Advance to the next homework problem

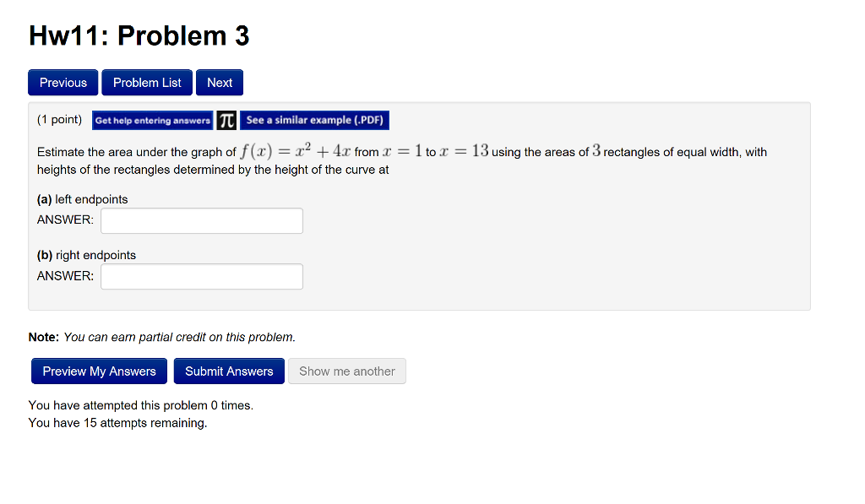(219, 82)
